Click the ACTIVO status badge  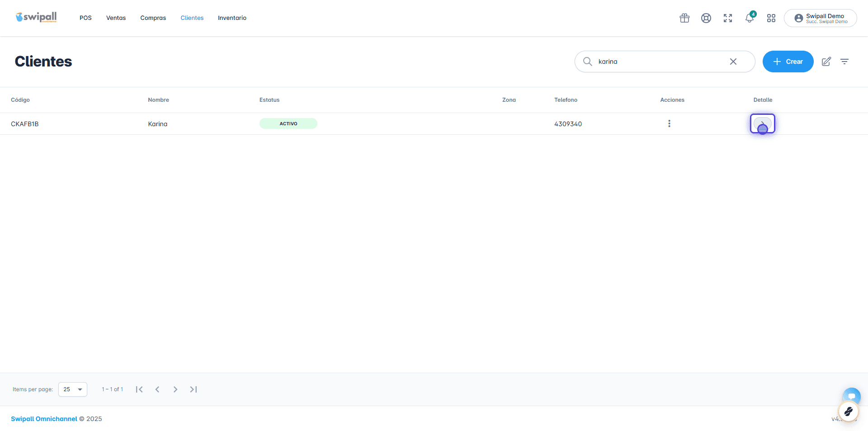tap(288, 123)
